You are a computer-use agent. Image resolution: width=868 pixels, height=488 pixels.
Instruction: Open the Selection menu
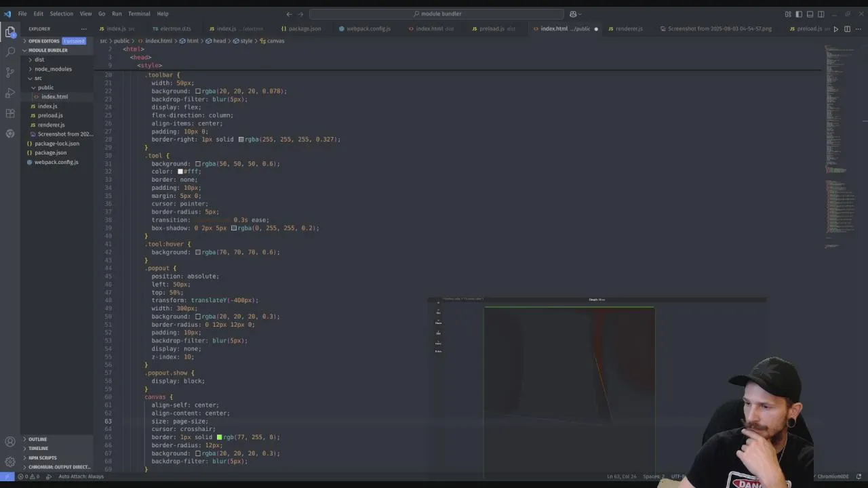pos(61,14)
